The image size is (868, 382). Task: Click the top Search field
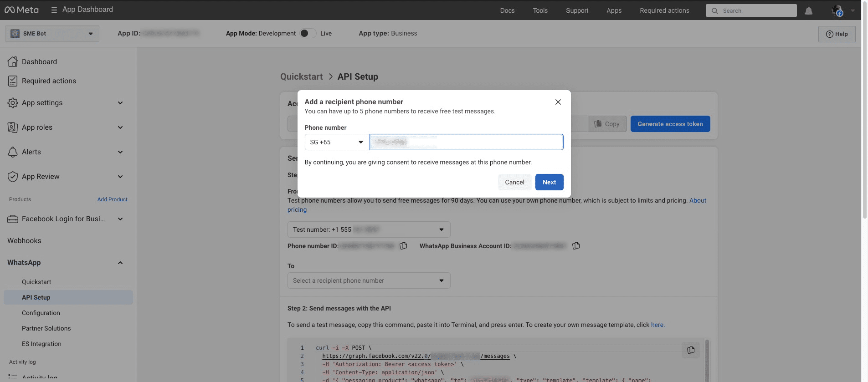751,10
